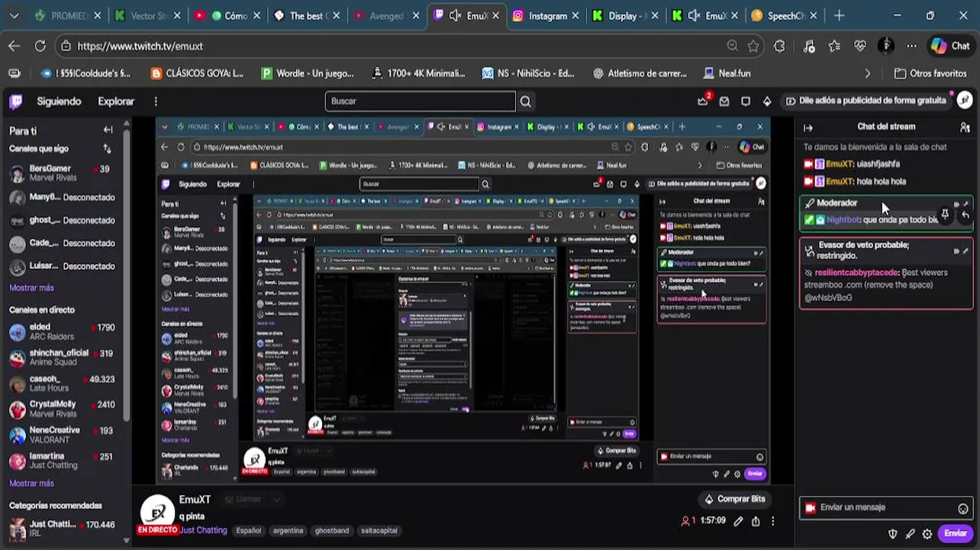Open Copilot Chat button in Edge

[949, 46]
